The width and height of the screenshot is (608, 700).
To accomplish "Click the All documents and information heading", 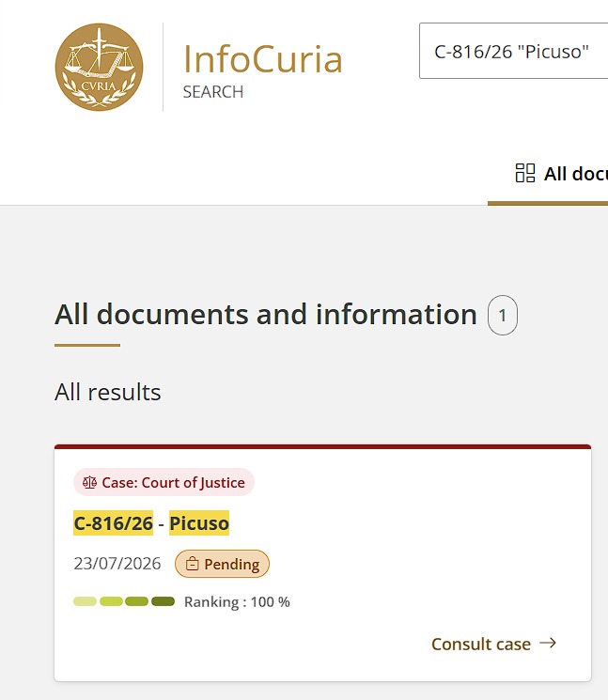I will [266, 314].
